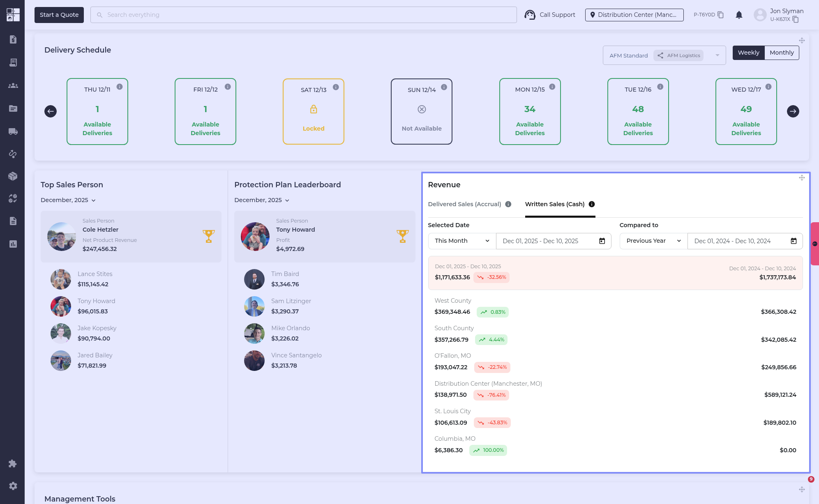Switch delivery schedule to Weekly
The image size is (819, 504).
(748, 53)
